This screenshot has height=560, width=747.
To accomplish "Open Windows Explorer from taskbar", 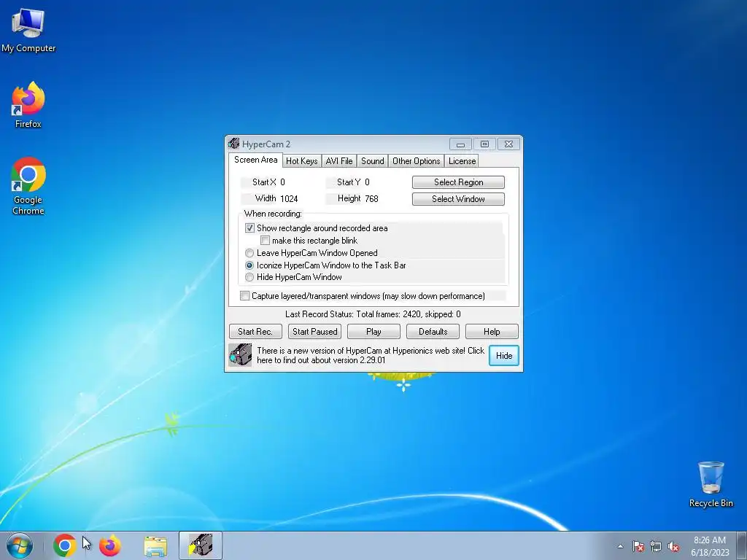I will [x=155, y=546].
